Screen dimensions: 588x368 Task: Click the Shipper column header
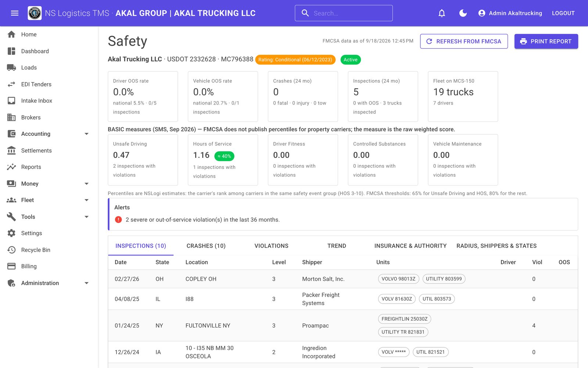pos(312,262)
